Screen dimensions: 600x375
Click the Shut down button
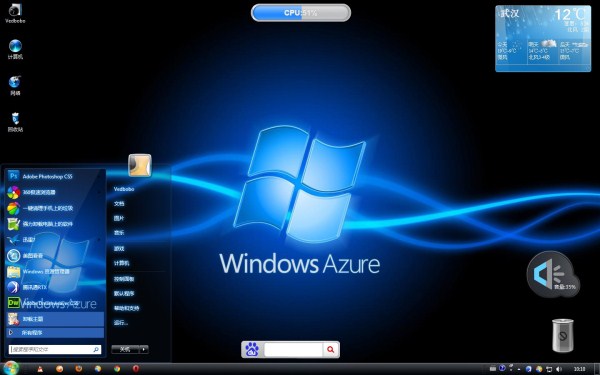[125, 349]
